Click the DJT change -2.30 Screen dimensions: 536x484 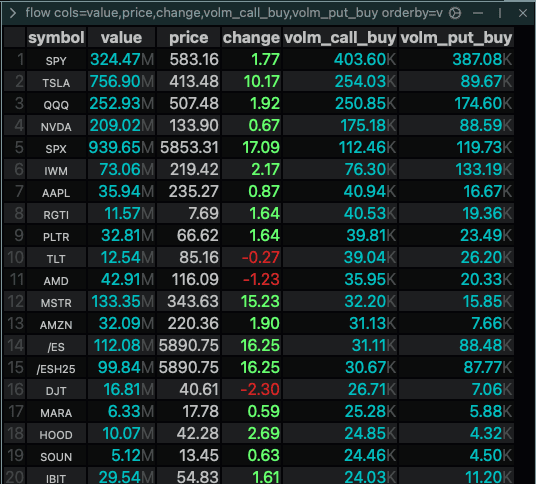click(251, 390)
